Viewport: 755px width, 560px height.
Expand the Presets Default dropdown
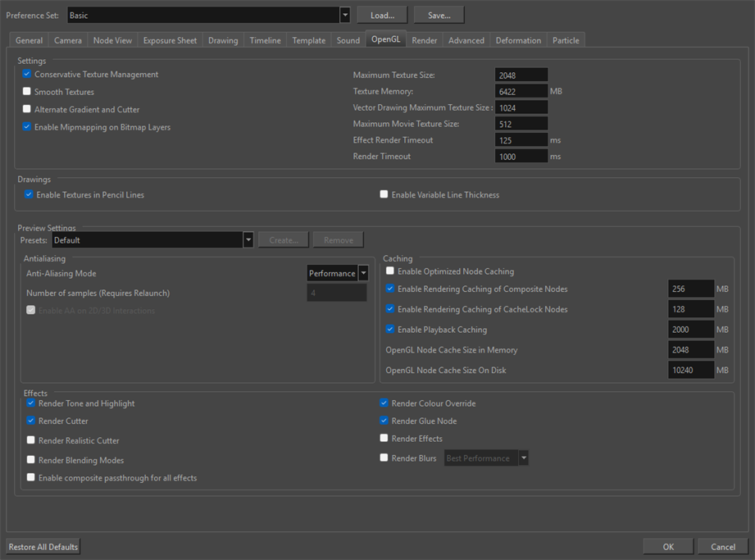pos(248,240)
